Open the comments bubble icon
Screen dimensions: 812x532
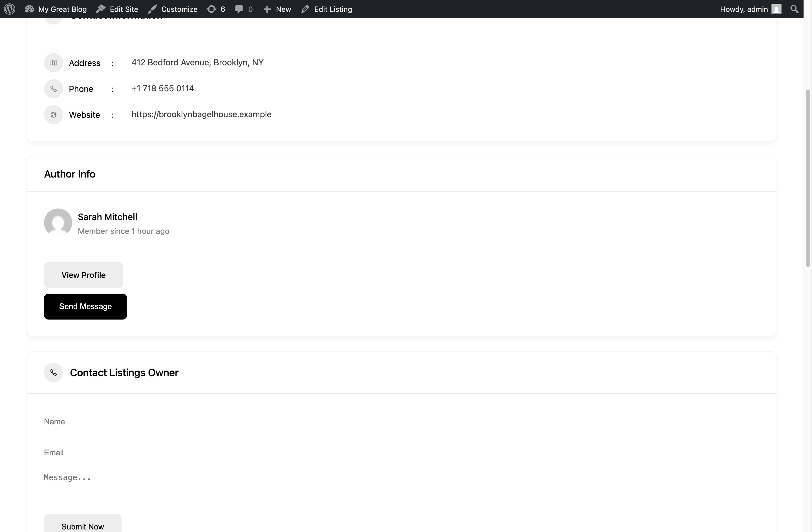click(239, 9)
